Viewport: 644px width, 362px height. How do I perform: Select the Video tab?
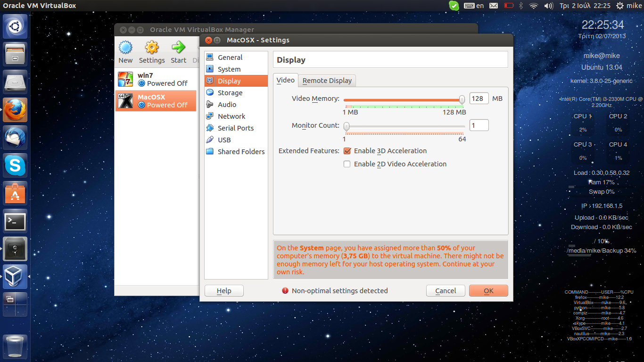pyautogui.click(x=285, y=80)
